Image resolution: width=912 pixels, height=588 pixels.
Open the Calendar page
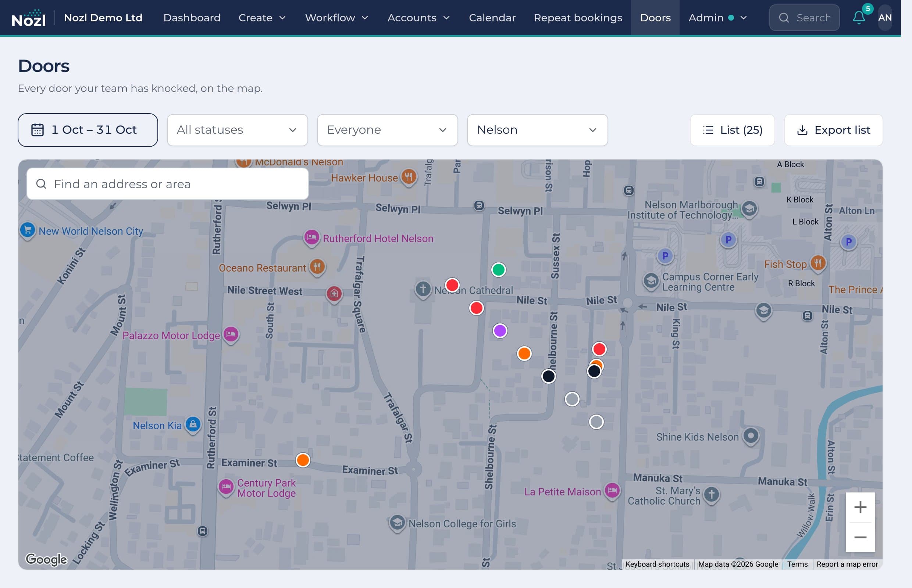pos(492,18)
